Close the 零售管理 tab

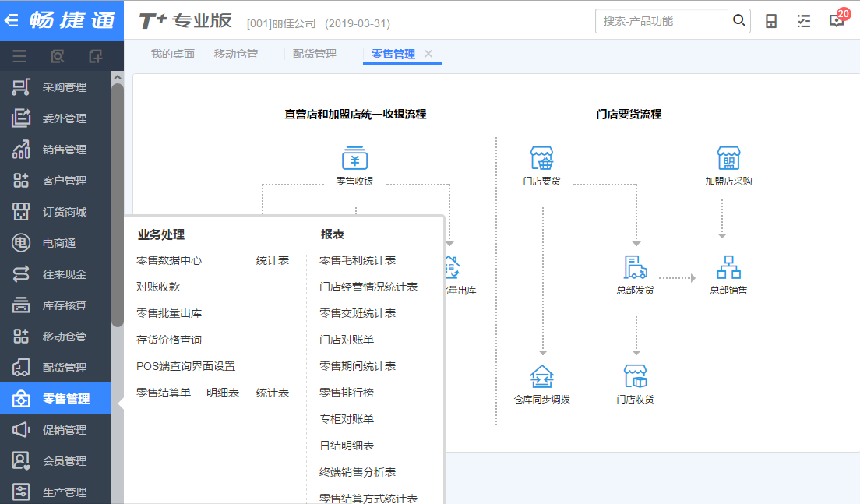428,54
